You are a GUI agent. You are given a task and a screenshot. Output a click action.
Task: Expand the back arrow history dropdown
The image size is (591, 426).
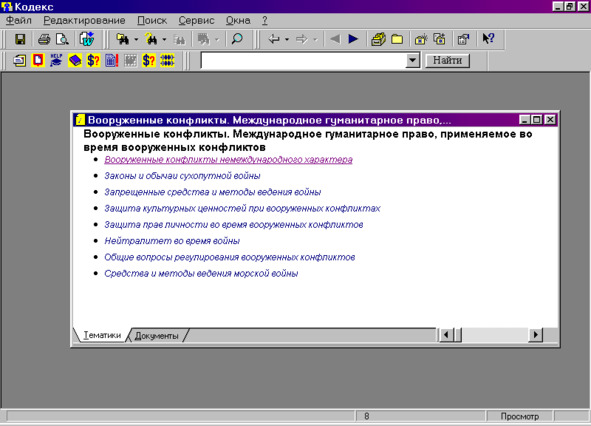click(287, 39)
